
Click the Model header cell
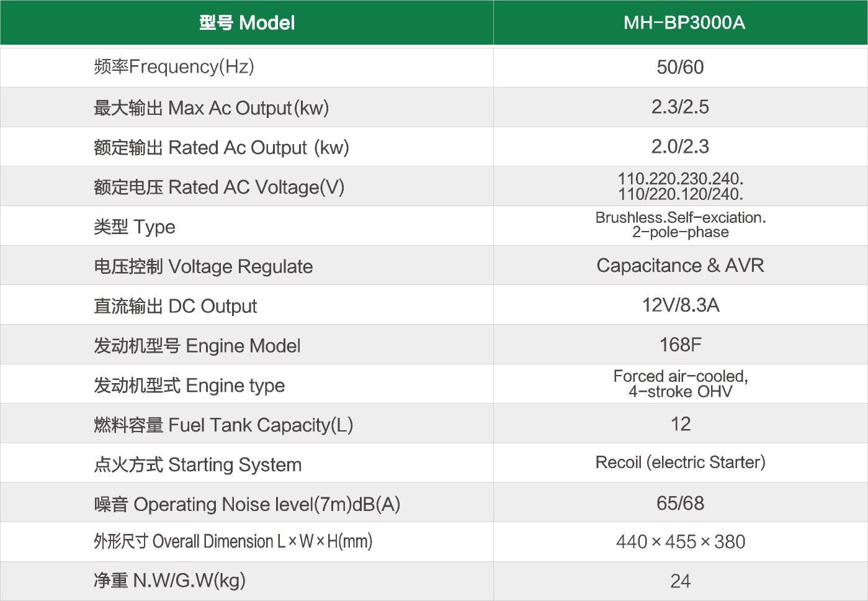click(247, 23)
